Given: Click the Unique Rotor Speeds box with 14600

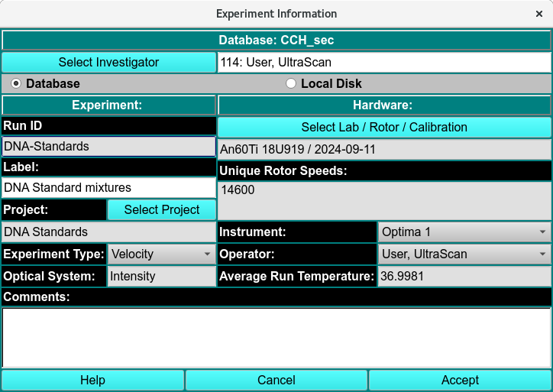Looking at the screenshot, I should pos(384,199).
